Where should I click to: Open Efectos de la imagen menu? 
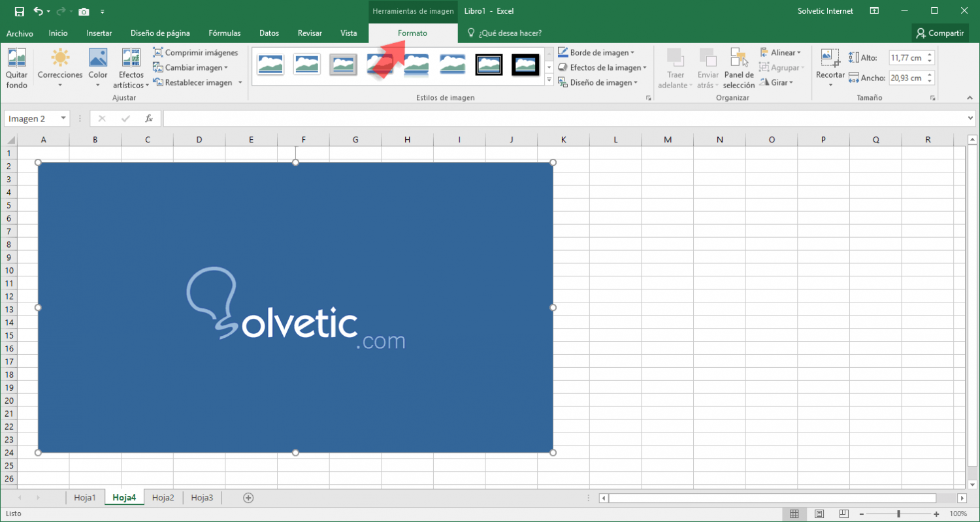pos(602,67)
